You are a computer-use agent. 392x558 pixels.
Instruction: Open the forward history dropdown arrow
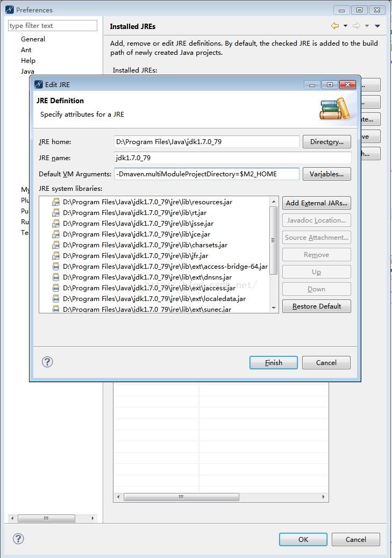coord(367,26)
